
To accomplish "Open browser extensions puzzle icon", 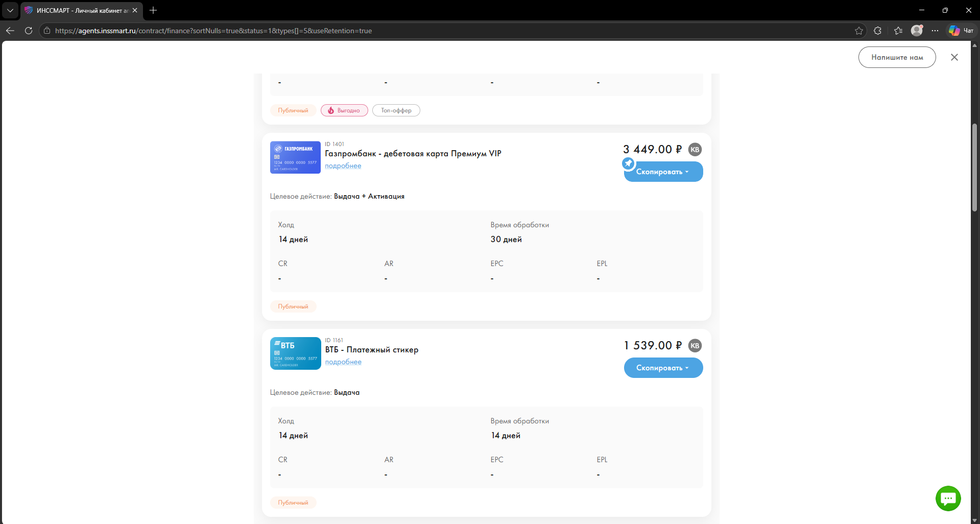I will (x=877, y=31).
